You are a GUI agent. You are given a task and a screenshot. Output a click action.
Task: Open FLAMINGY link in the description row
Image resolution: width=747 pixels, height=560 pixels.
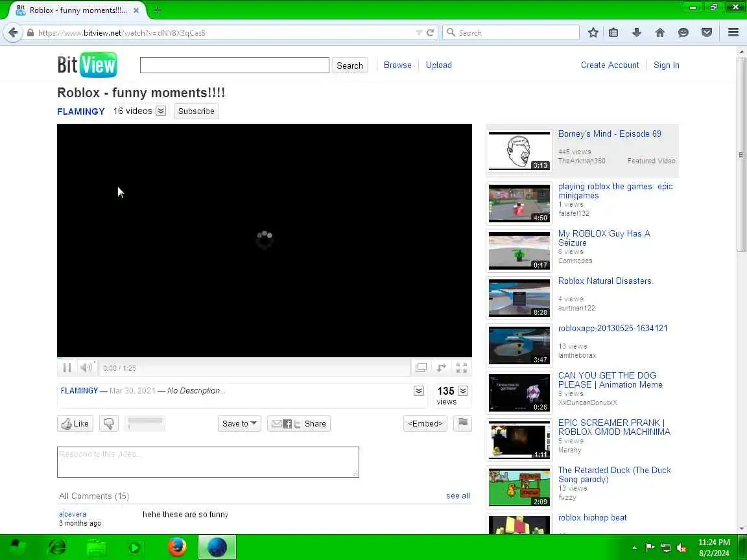79,390
